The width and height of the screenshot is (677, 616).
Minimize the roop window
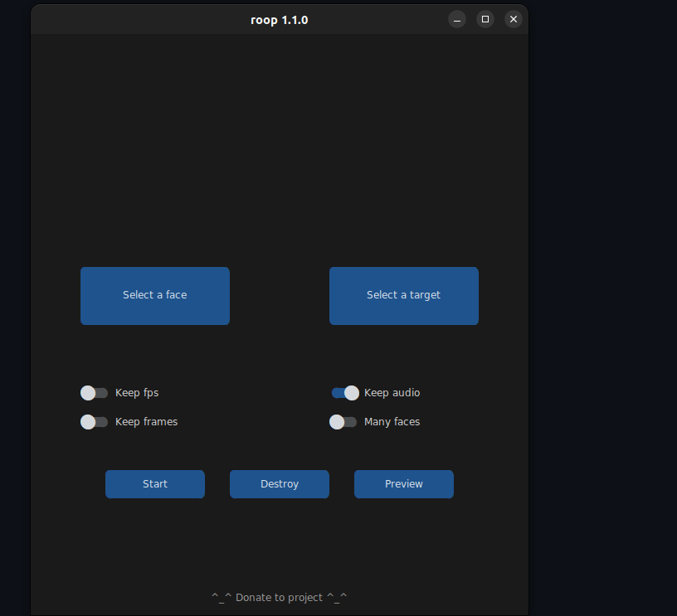click(457, 19)
